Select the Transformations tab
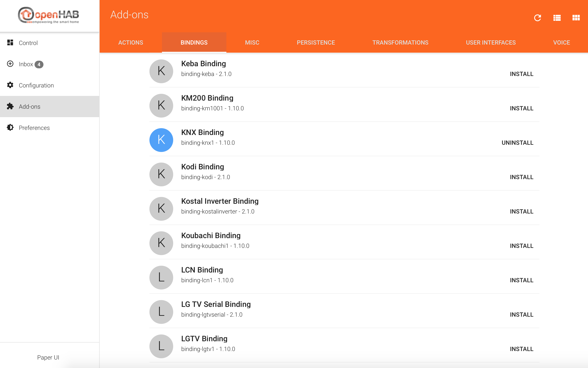588x368 pixels. (x=400, y=43)
